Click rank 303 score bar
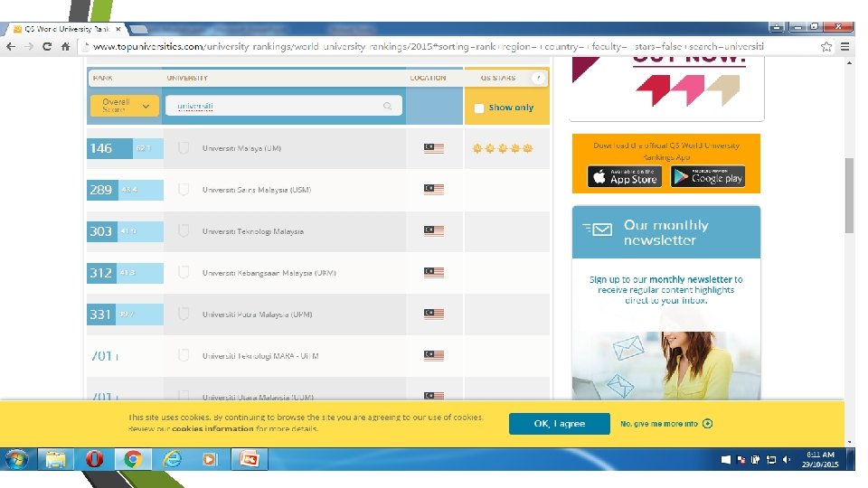The width and height of the screenshot is (868, 488). tap(125, 231)
